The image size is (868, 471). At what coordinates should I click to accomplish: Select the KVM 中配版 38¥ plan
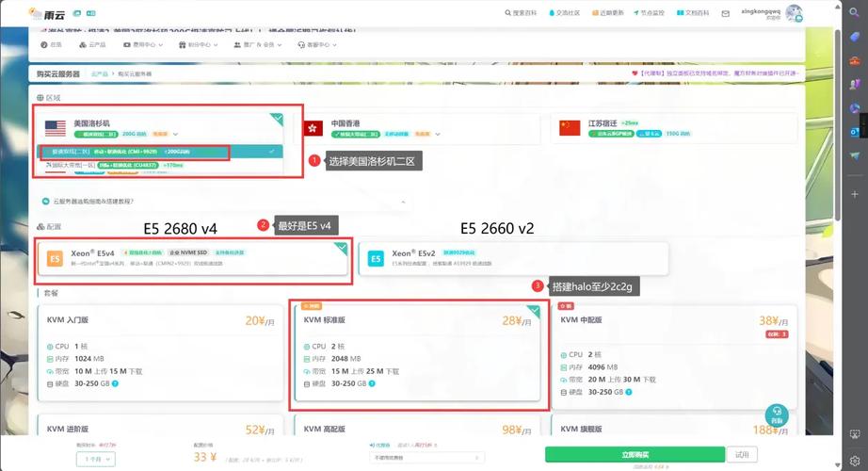(674, 357)
